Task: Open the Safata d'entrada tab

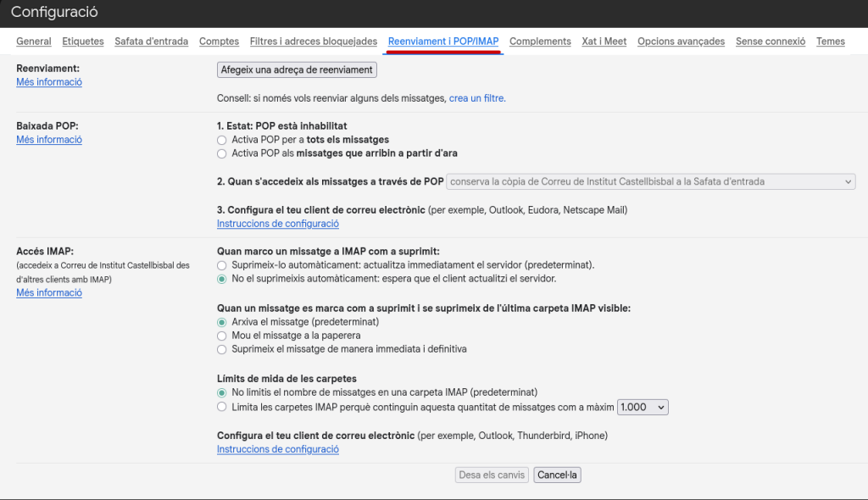Action: [151, 42]
